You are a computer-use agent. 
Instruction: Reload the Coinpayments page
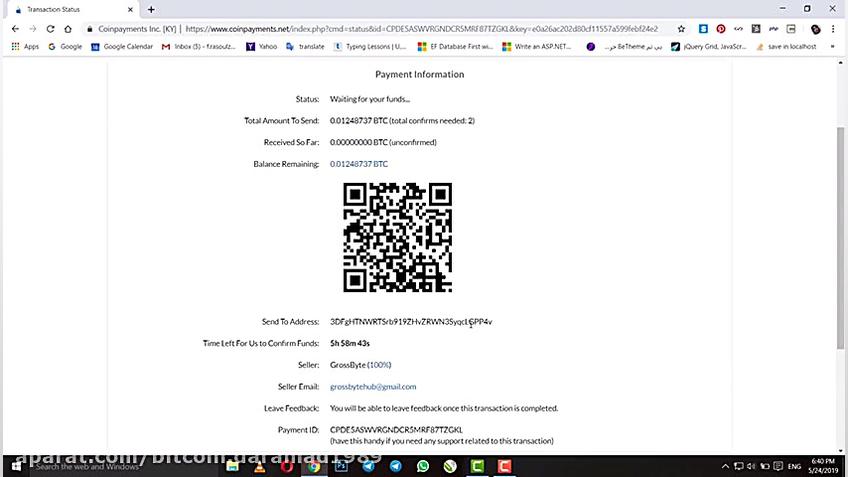click(50, 29)
